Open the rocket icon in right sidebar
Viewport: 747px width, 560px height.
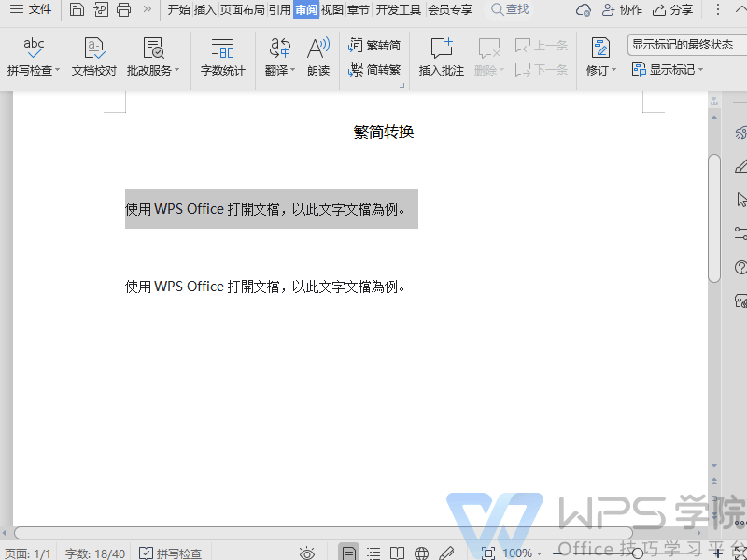pos(740,133)
